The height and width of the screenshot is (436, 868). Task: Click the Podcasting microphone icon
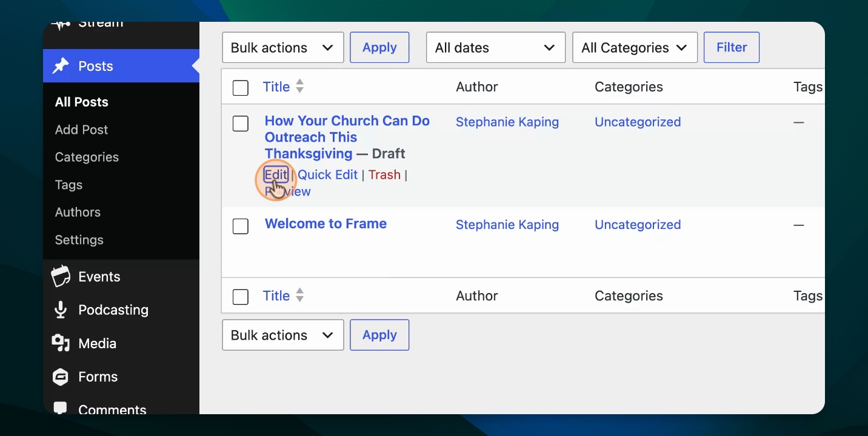[x=61, y=310]
